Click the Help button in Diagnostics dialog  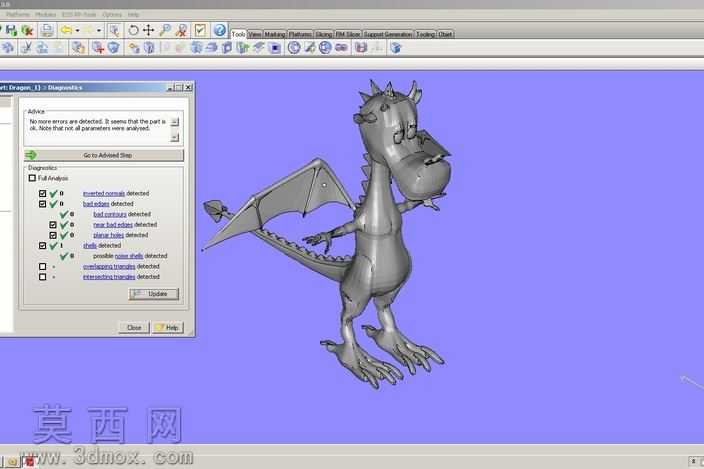tap(168, 328)
